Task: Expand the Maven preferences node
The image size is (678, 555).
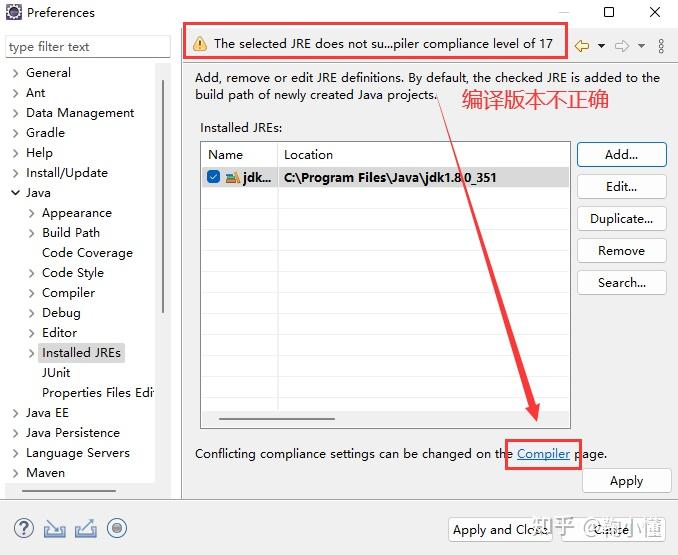Action: coord(16,473)
